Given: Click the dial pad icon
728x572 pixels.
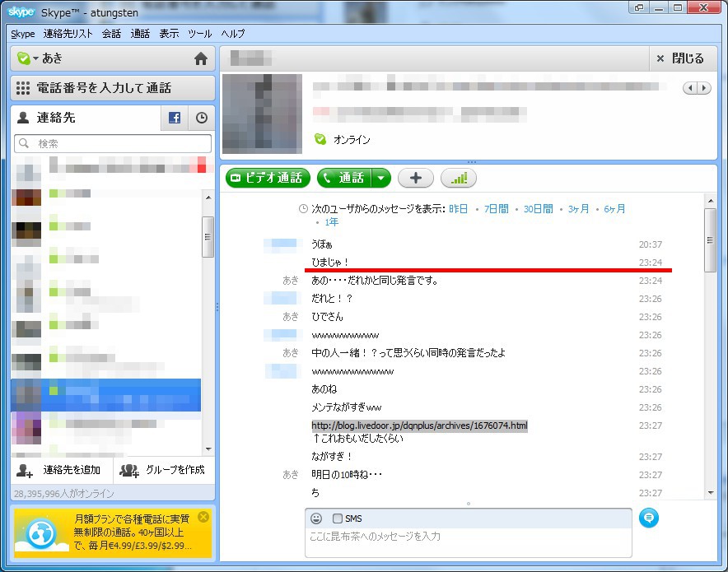Looking at the screenshot, I should click(x=23, y=88).
